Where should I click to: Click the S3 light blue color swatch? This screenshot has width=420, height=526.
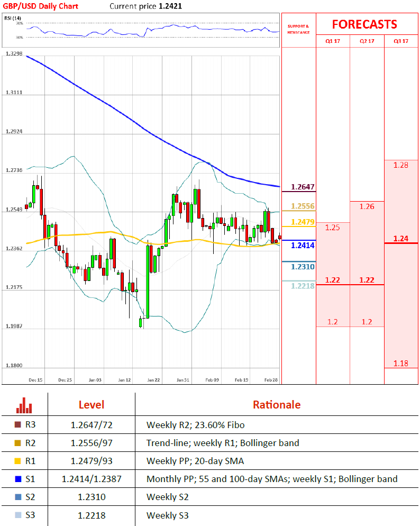pyautogui.click(x=18, y=515)
